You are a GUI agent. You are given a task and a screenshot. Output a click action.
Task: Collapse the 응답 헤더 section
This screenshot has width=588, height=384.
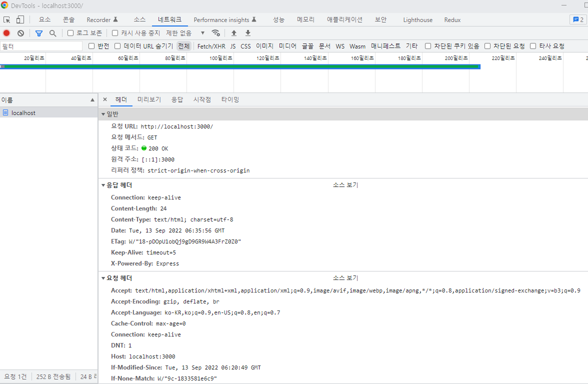(102, 184)
